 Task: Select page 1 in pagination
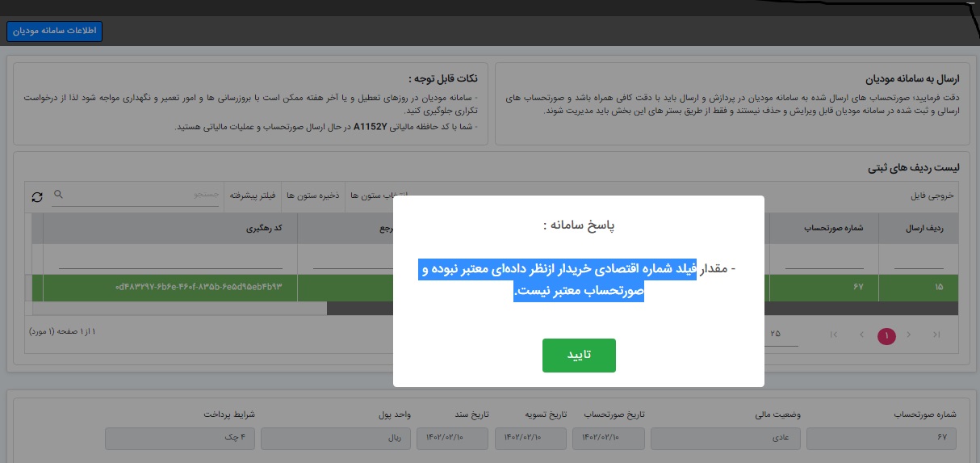pos(886,335)
